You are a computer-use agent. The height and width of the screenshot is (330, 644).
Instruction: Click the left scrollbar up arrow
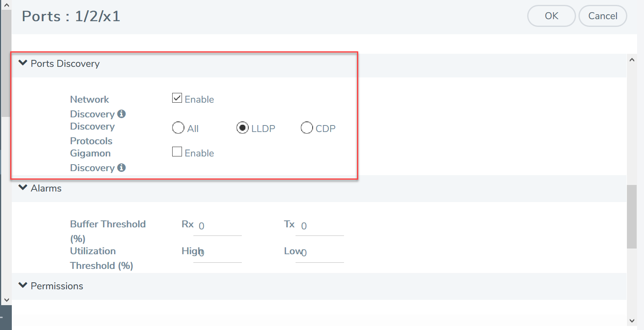(7, 5)
